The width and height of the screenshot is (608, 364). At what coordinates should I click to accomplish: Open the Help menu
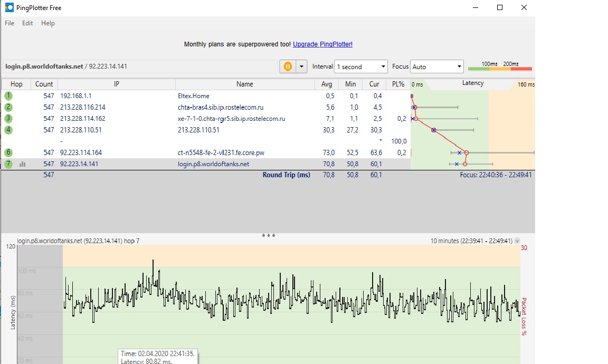[x=47, y=23]
